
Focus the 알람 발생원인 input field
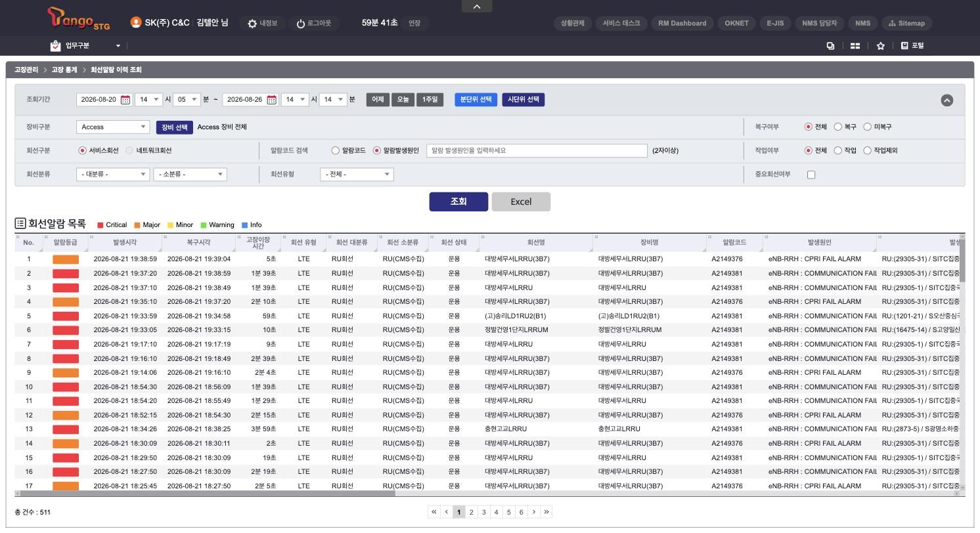point(537,150)
